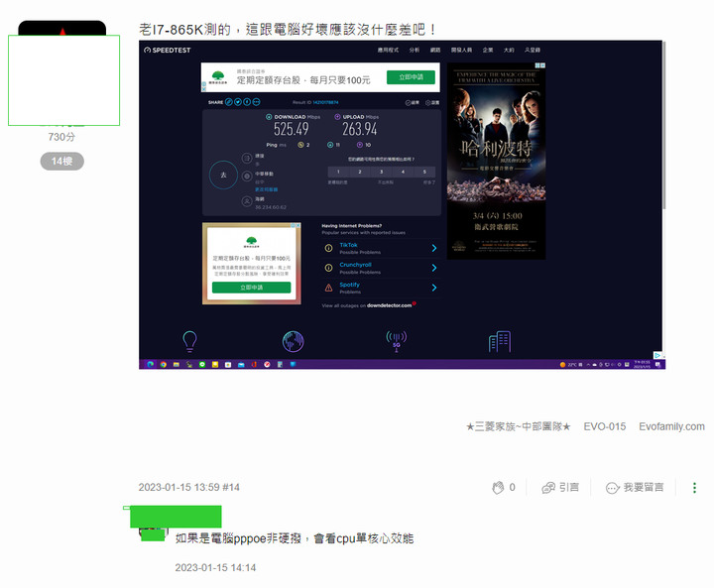Click the round GO circle in the Speedtest screenshot
This screenshot has width=714, height=588.
(x=223, y=175)
